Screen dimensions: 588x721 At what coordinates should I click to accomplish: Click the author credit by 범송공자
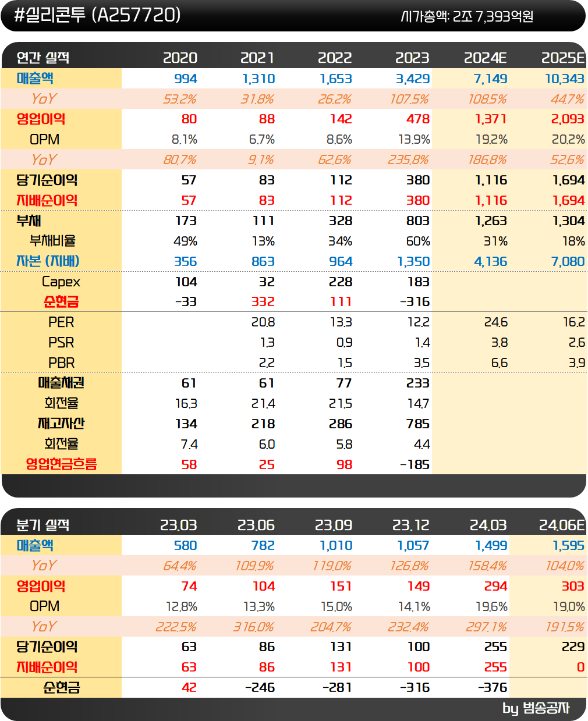click(x=536, y=708)
